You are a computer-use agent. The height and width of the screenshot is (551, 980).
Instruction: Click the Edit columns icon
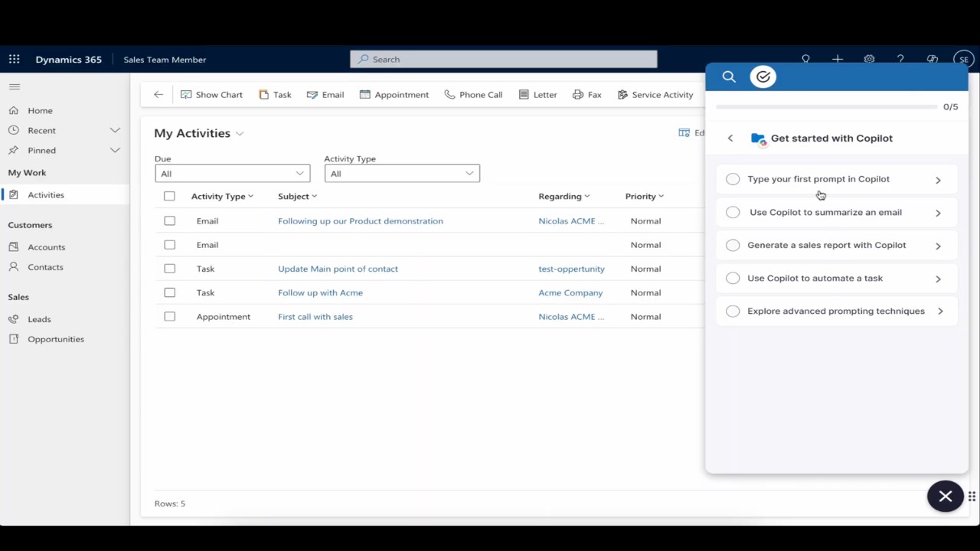(x=684, y=132)
